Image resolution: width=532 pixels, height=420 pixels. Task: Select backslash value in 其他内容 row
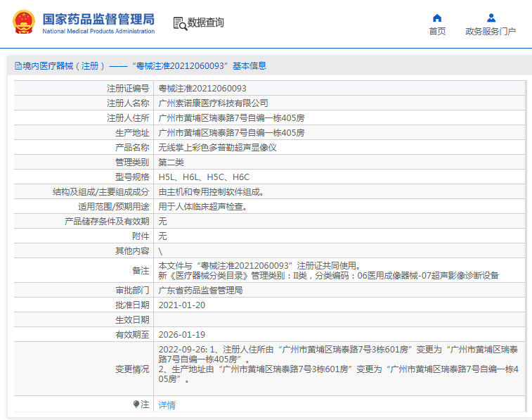[x=160, y=251]
